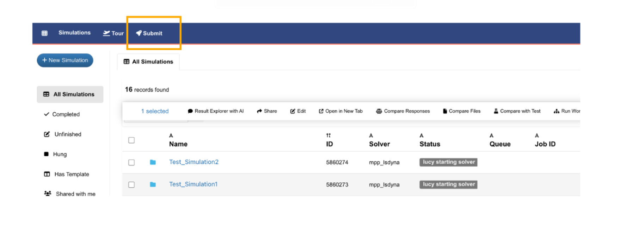
Task: Create a New Simulation
Action: pos(65,60)
